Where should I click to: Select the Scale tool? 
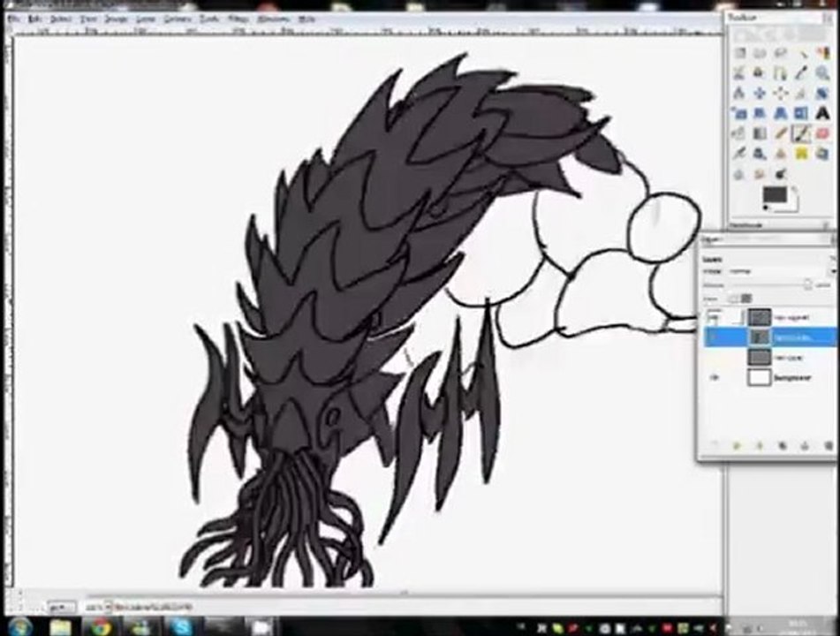pos(740,114)
